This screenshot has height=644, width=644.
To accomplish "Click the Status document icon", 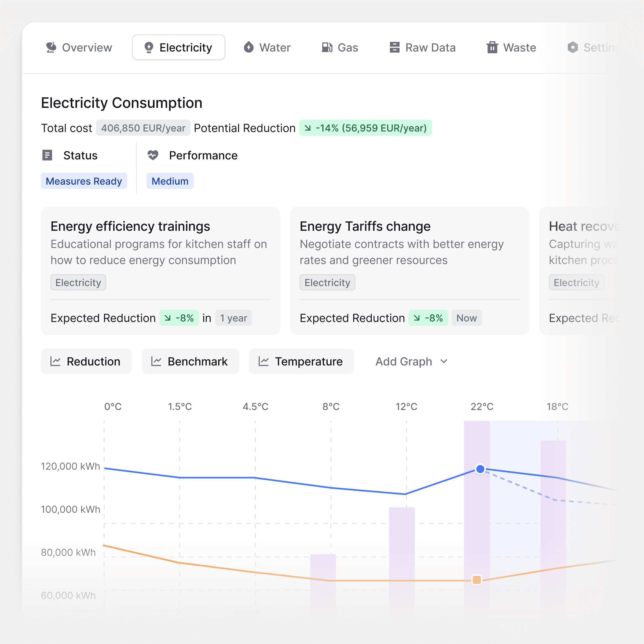I will (47, 155).
